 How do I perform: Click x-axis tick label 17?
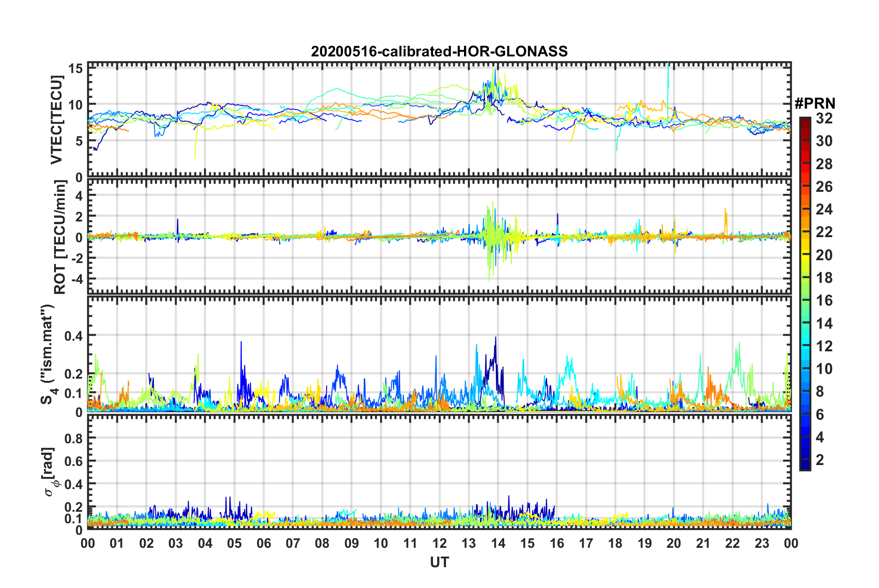(586, 544)
